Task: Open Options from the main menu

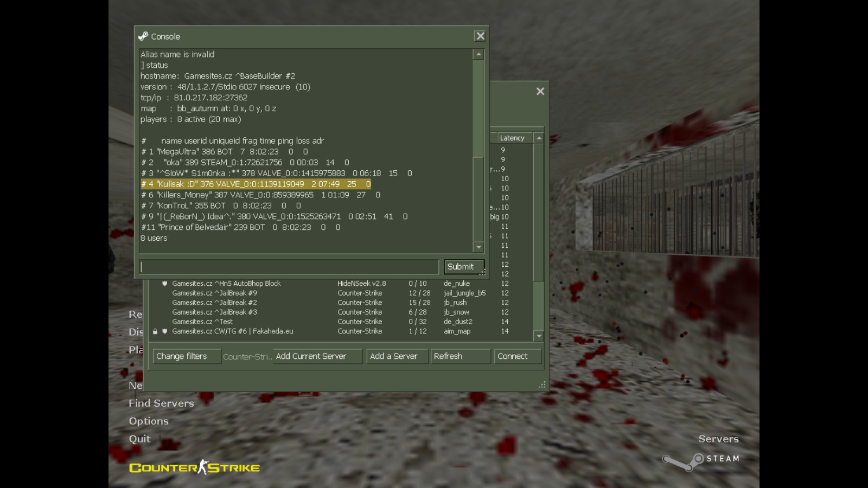Action: coord(149,421)
